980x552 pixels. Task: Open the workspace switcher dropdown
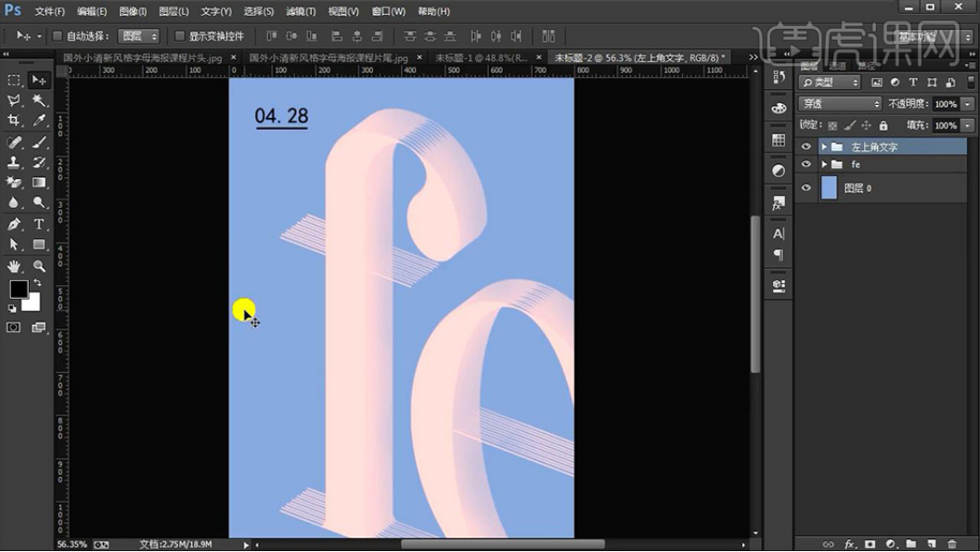(934, 37)
